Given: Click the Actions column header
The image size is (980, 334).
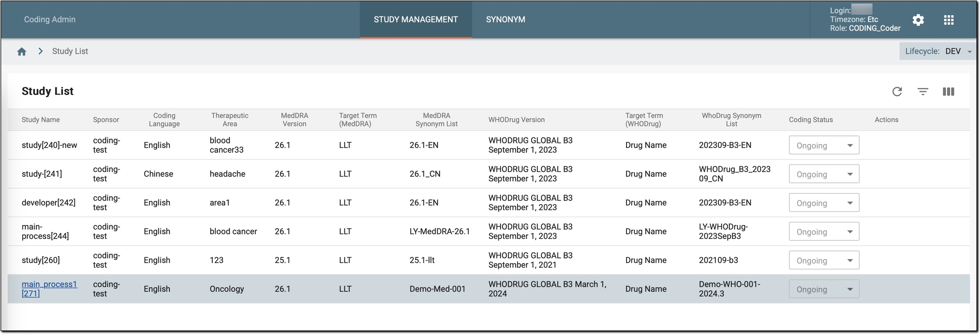Looking at the screenshot, I should (x=886, y=120).
